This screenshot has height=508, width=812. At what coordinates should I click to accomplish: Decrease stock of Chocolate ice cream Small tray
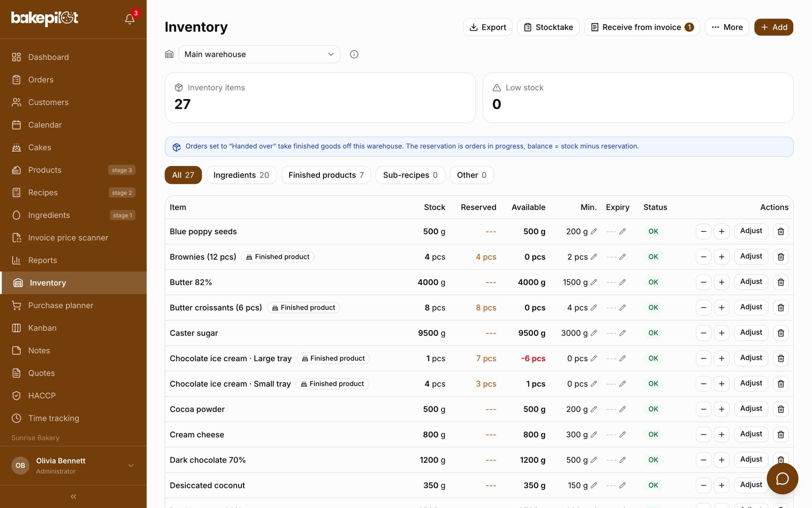(703, 384)
